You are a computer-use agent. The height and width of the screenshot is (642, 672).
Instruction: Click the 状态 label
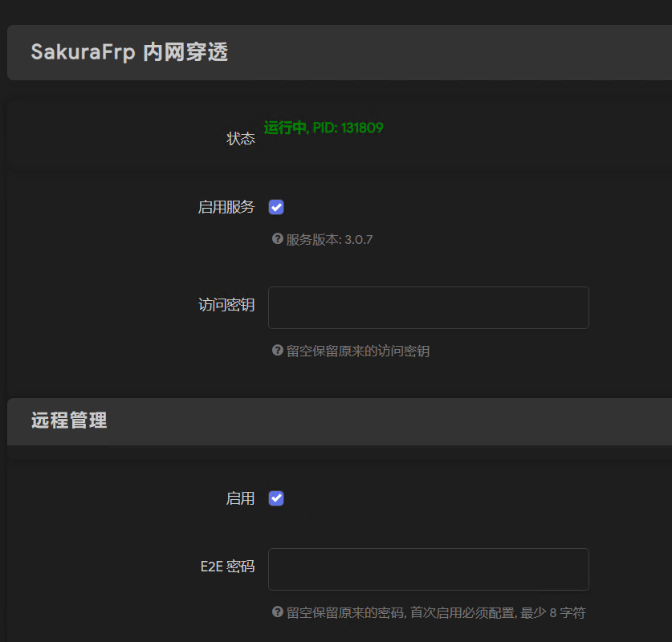point(241,138)
